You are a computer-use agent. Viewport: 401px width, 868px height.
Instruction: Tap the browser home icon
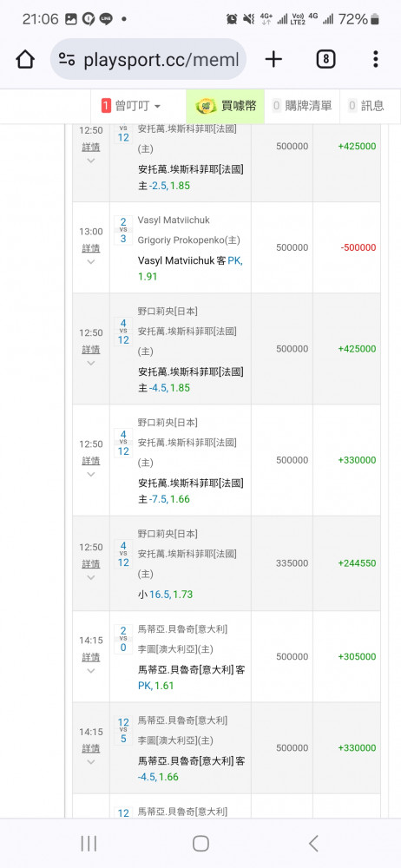click(x=25, y=59)
